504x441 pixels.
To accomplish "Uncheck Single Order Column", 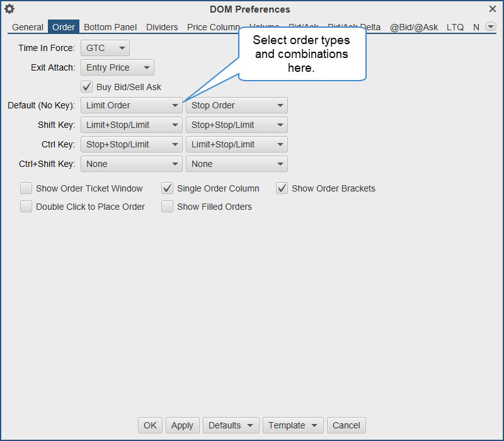I will click(x=168, y=188).
